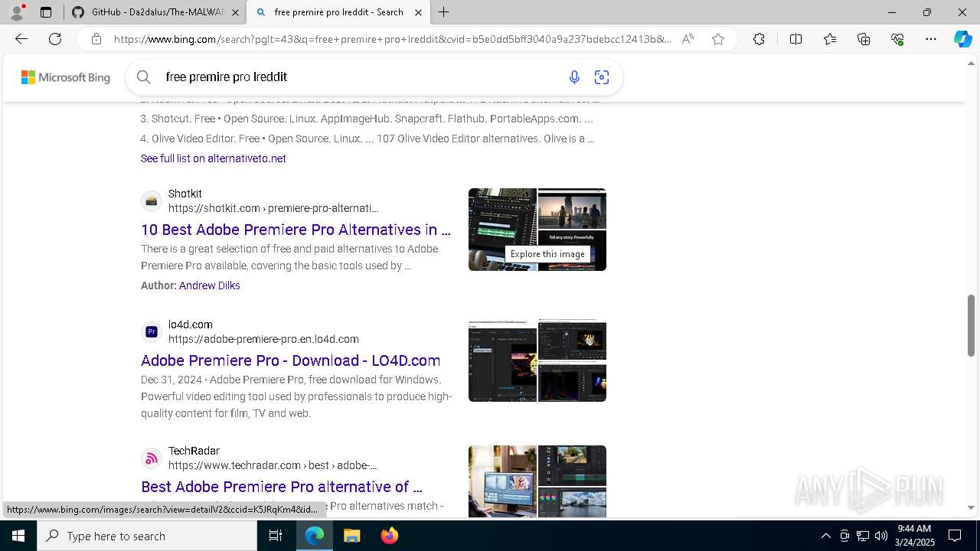Add this page to favorites star
Screen dimensions: 980x551
[718, 39]
